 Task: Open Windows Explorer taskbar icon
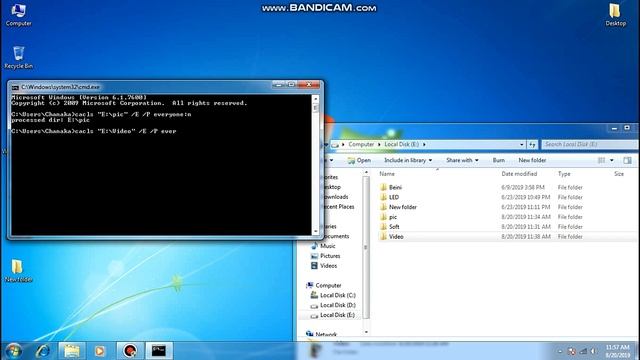tap(72, 351)
